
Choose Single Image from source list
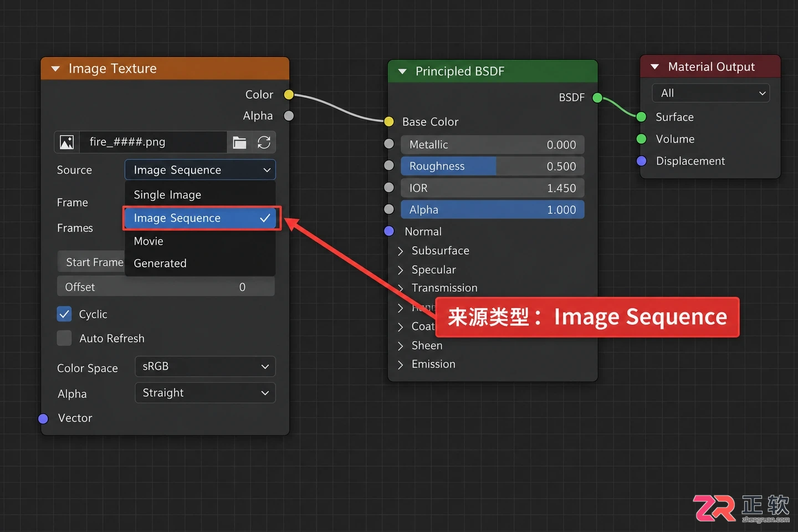tap(200, 195)
